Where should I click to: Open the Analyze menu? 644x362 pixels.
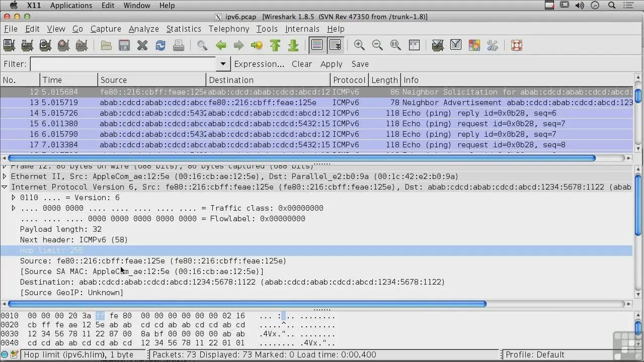click(143, 29)
